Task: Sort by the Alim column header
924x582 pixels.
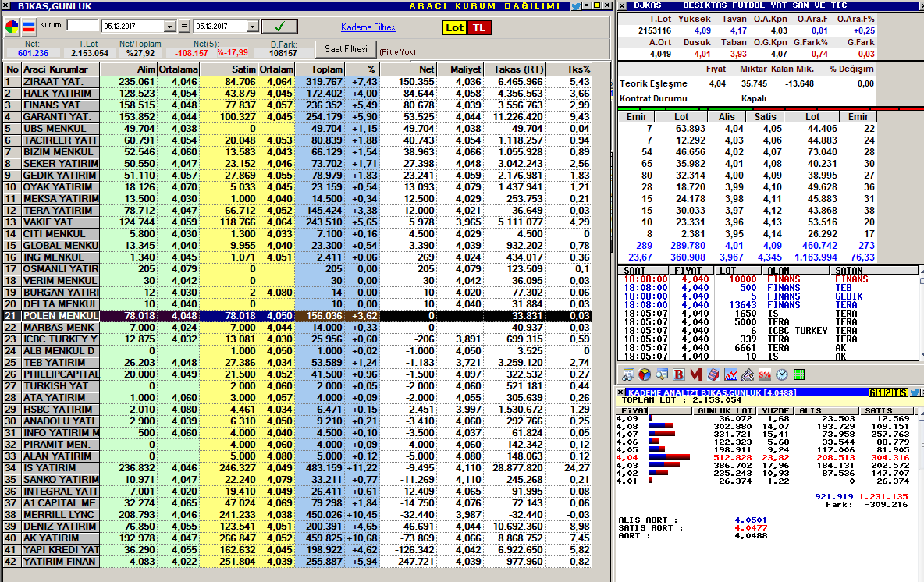Action: (129, 69)
